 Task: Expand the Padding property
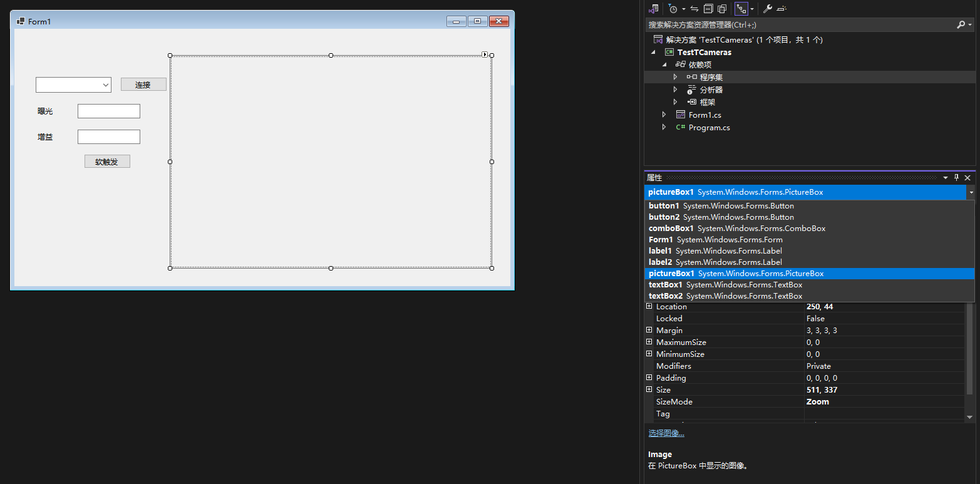coord(649,378)
